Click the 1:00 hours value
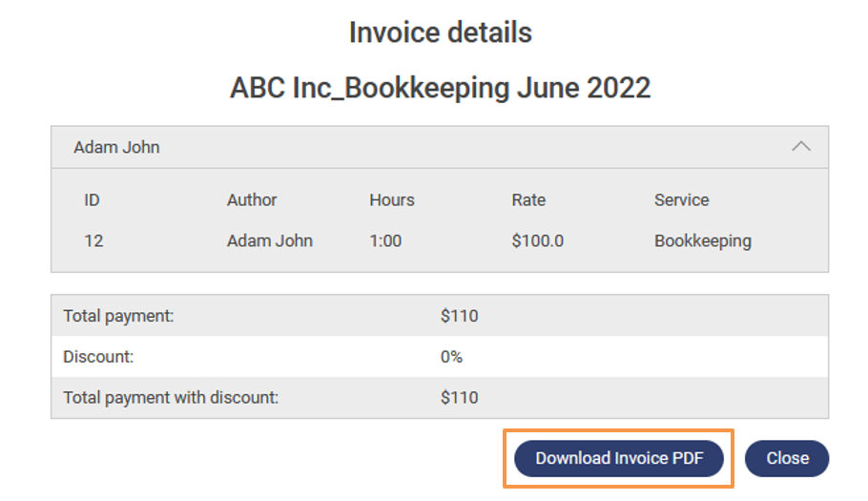Image resolution: width=868 pixels, height=501 pixels. (x=385, y=240)
